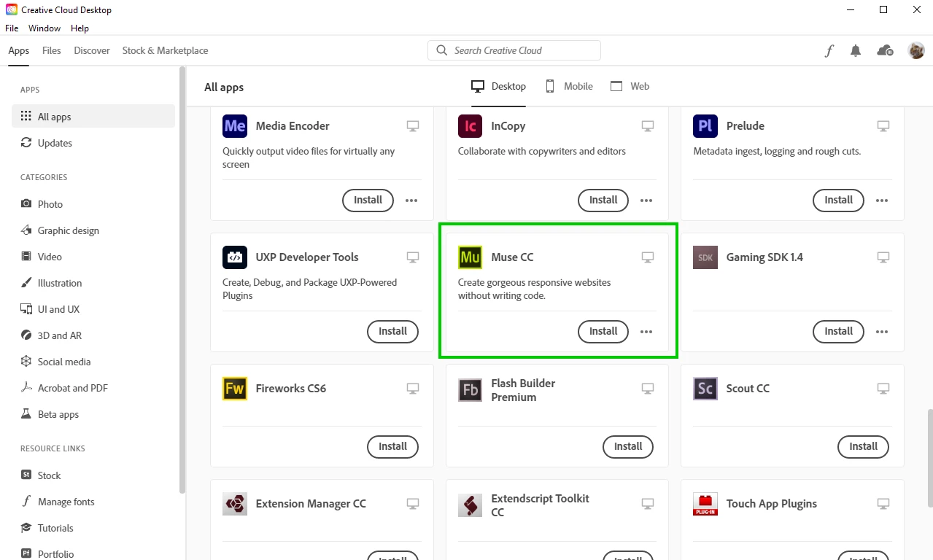Install Media Encoder
The width and height of the screenshot is (933, 560).
368,201
